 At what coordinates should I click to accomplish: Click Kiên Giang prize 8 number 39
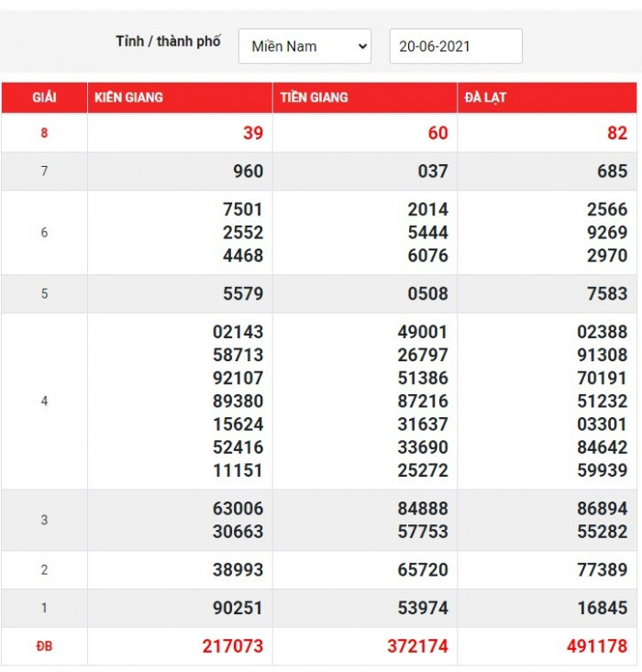[x=252, y=133]
